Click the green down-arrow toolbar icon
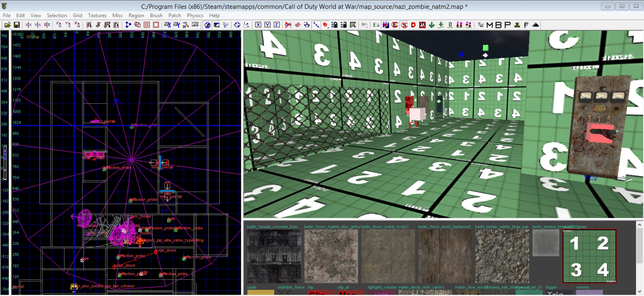Viewport: 644px width, 296px height. point(432,25)
